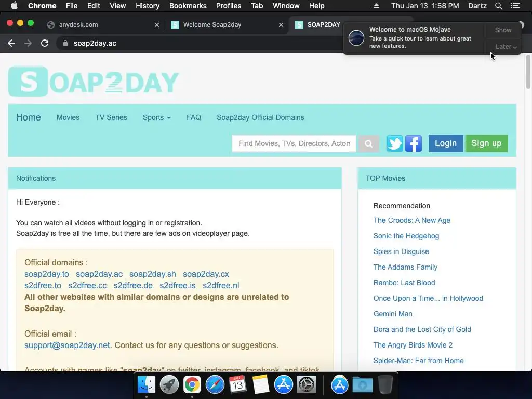This screenshot has width=532, height=399.
Task: Open The Angry Birds Movie 2 link
Action: pos(413,345)
